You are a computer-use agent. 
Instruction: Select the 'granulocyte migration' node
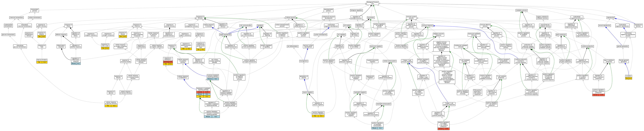coord(370,77)
